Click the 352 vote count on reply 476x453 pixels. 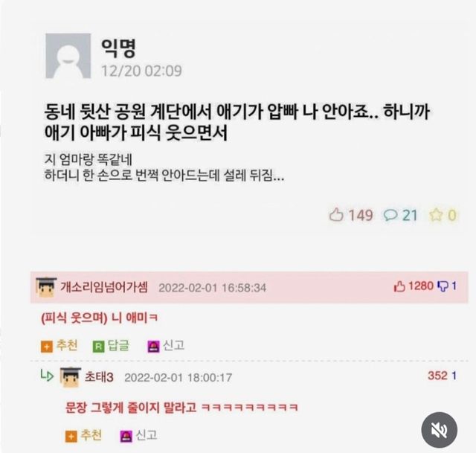[x=437, y=376]
